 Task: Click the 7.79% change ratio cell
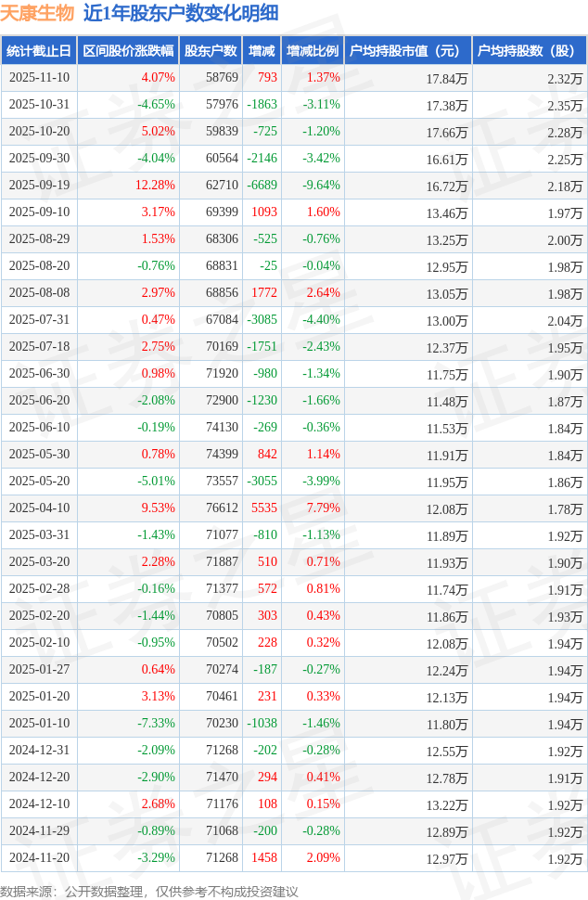coord(323,508)
